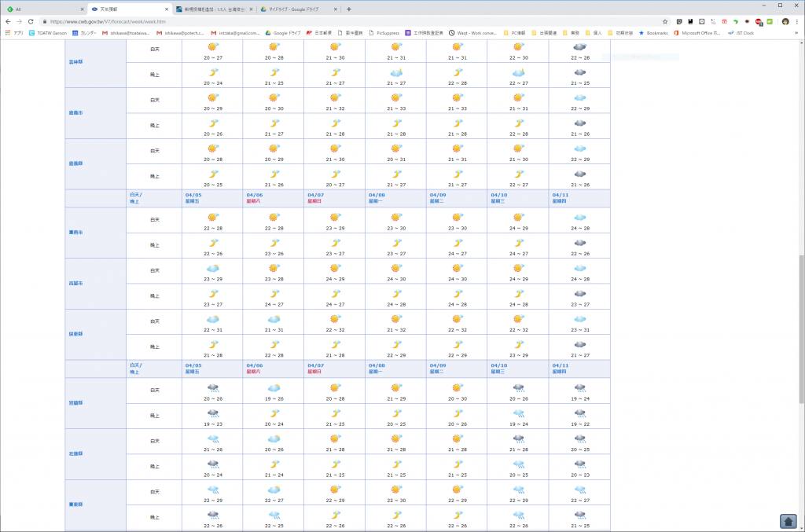Open the カレンダー bookmark
805x532 pixels.
84,33
